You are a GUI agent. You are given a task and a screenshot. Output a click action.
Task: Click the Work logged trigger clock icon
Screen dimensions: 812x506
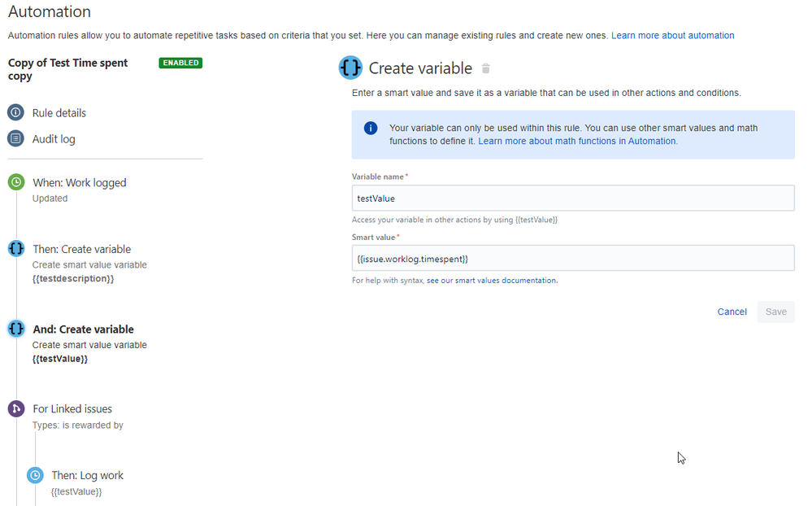click(16, 182)
